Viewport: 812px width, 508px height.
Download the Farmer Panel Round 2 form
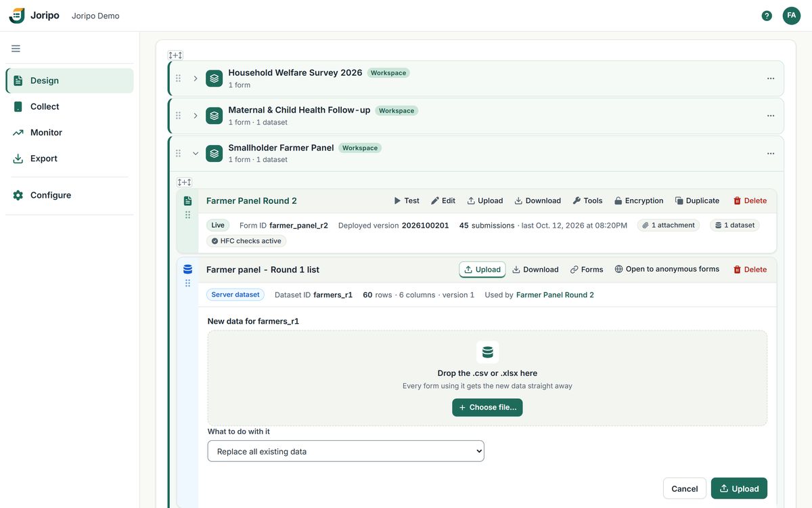click(x=538, y=200)
